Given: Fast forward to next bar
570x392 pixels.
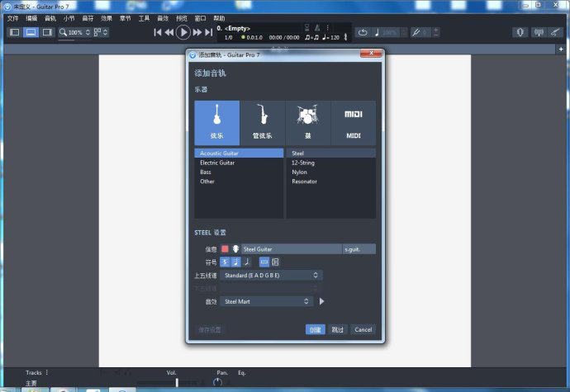Looking at the screenshot, I should [x=197, y=32].
